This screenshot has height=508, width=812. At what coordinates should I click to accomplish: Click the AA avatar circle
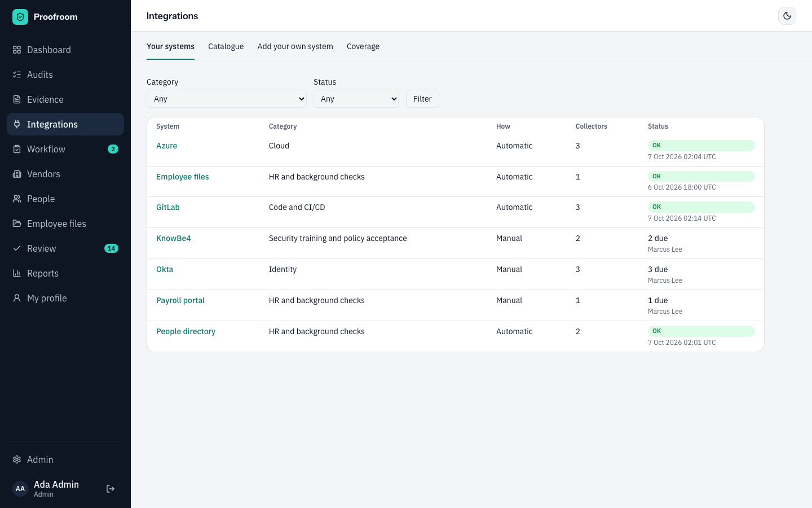[x=20, y=489]
